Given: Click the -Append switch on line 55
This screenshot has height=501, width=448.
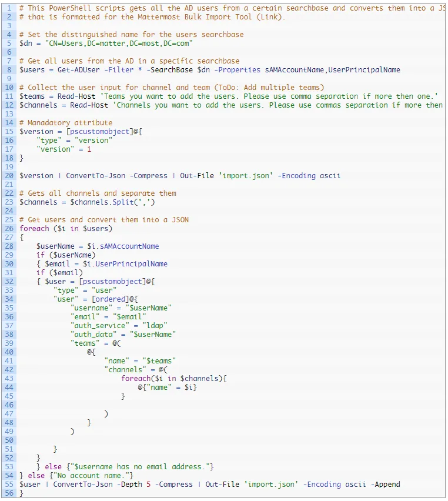Looking at the screenshot, I should tap(385, 485).
